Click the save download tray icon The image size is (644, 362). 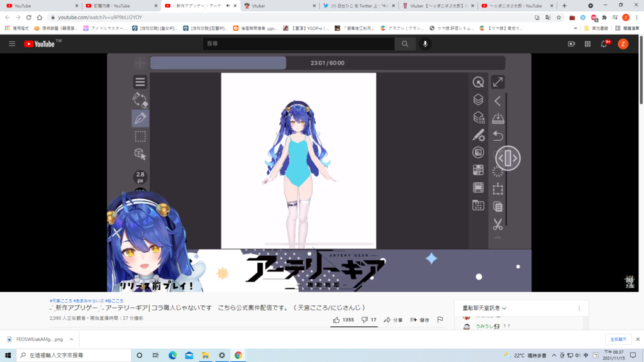coord(498,118)
